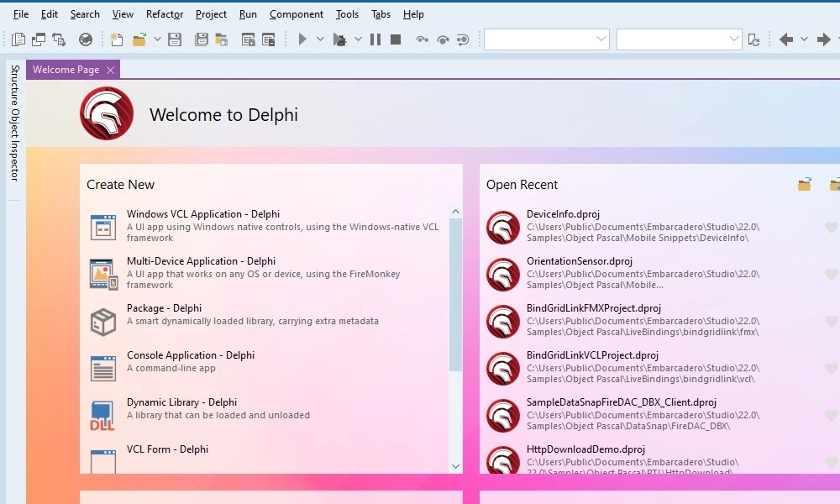This screenshot has height=504, width=840.
Task: Open the Project menu
Action: click(x=211, y=14)
